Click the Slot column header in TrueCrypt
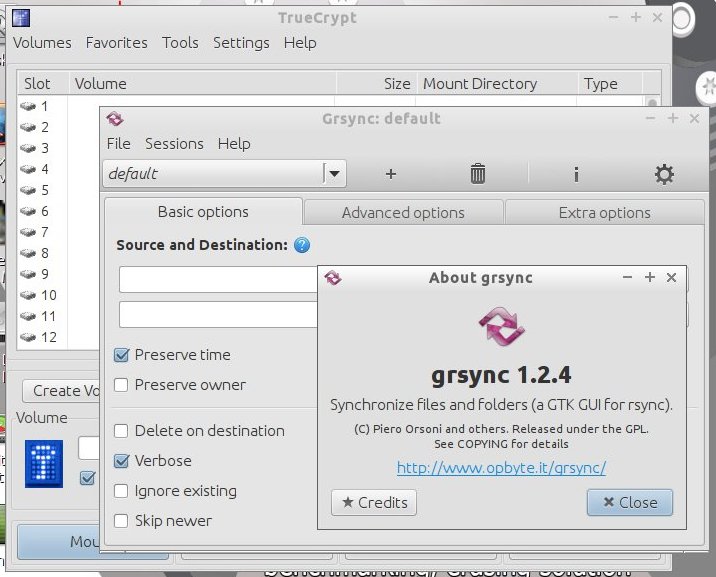The image size is (716, 577). (43, 84)
